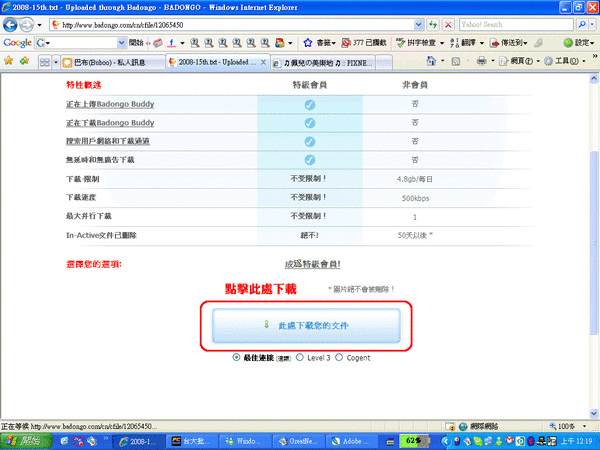Click the Refresh page icon
The width and height of the screenshot is (600, 450).
click(433, 25)
